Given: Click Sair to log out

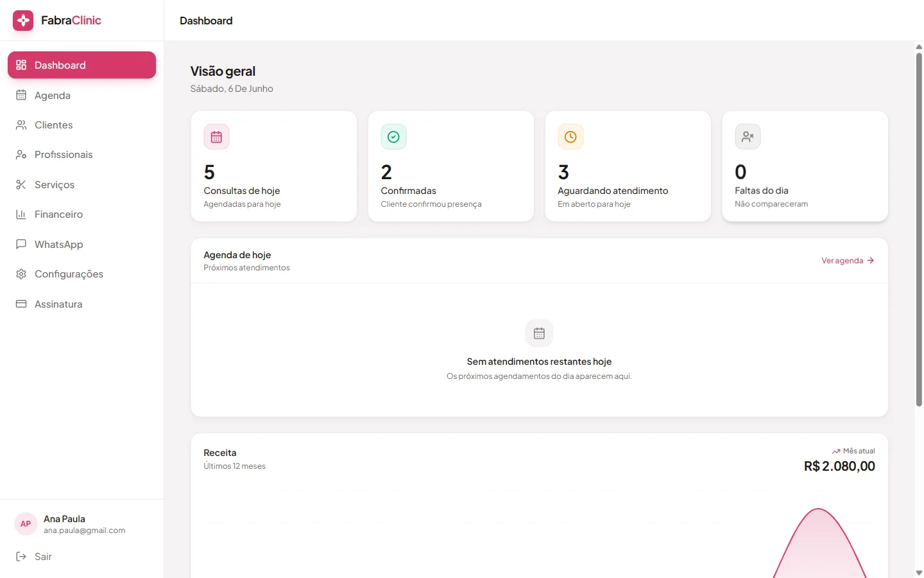Looking at the screenshot, I should tap(81, 556).
